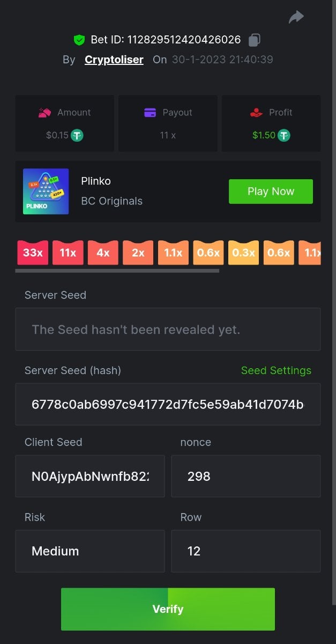336x644 pixels.
Task: Click the Risk field showing Medium
Action: [90, 551]
